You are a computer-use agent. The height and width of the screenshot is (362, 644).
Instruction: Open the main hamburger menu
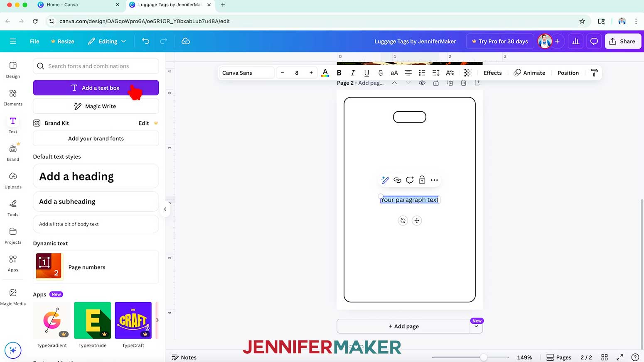[x=13, y=41]
